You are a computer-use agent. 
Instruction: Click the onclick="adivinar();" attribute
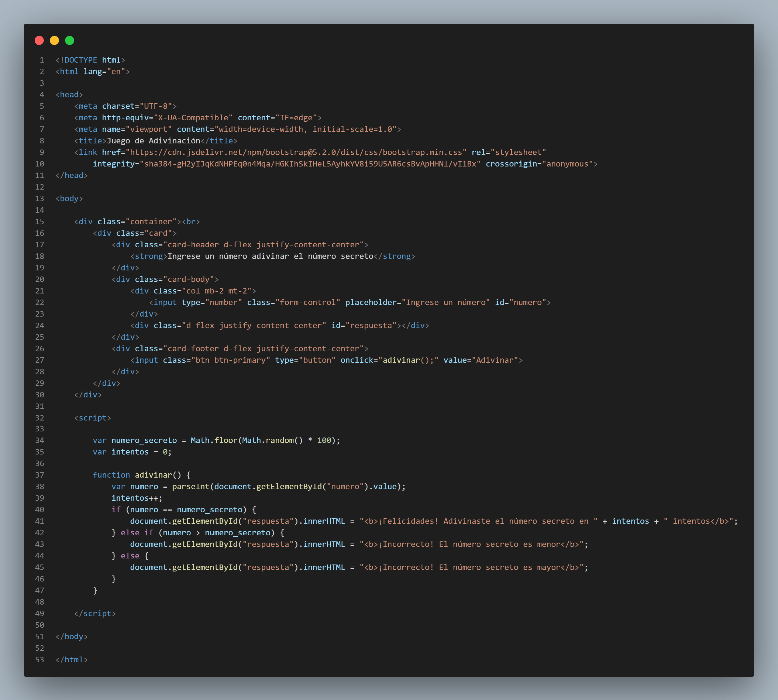(389, 360)
